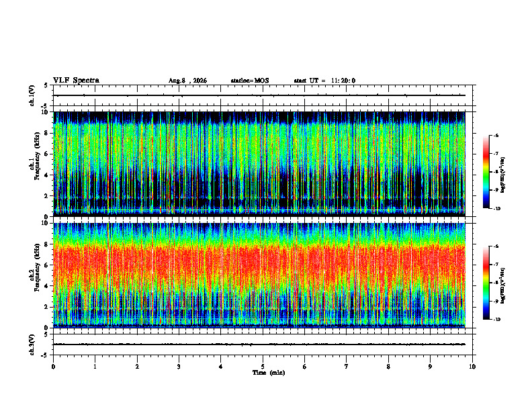Select the date text "Aug.8 , 2026"

click(187, 81)
